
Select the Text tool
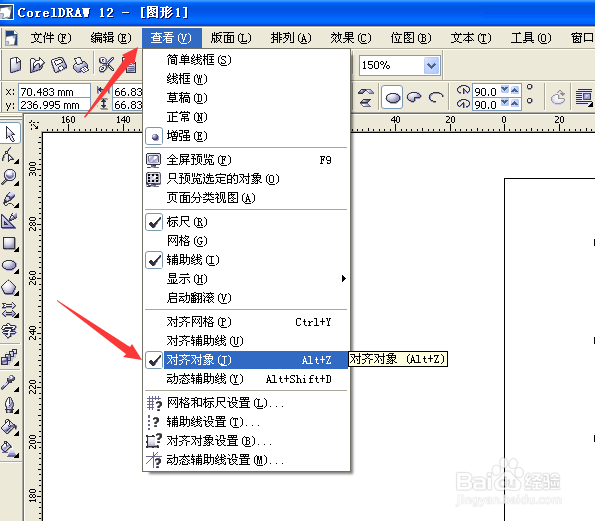click(x=9, y=331)
